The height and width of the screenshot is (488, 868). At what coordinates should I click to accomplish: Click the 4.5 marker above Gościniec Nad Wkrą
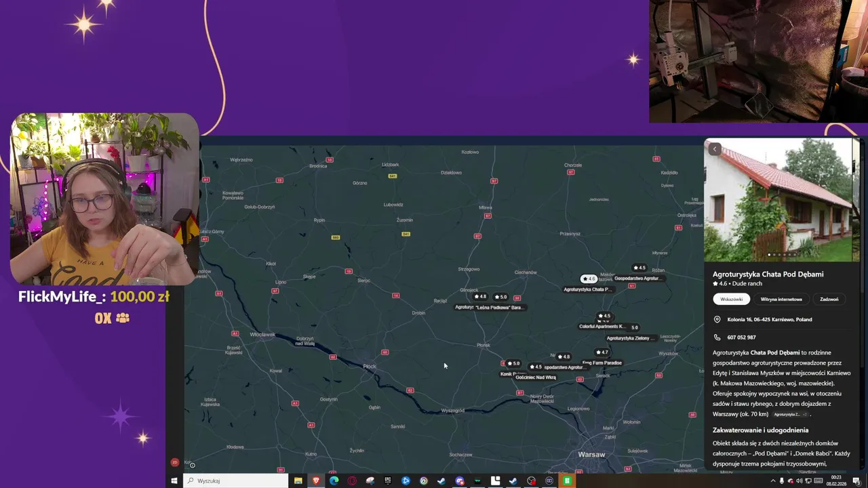click(535, 367)
